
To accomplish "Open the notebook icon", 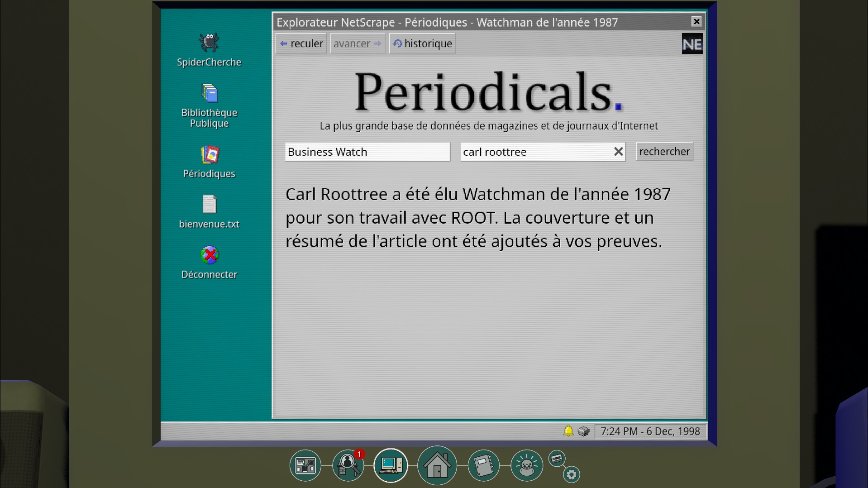I will pyautogui.click(x=483, y=465).
